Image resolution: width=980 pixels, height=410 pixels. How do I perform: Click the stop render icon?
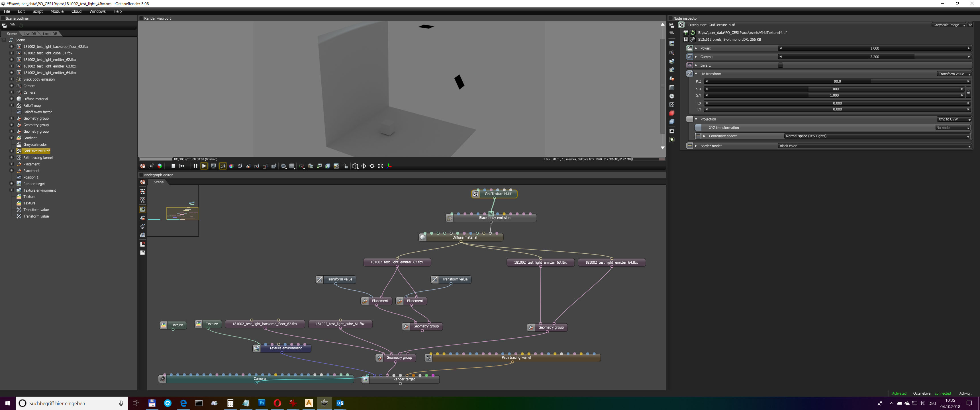coord(173,166)
